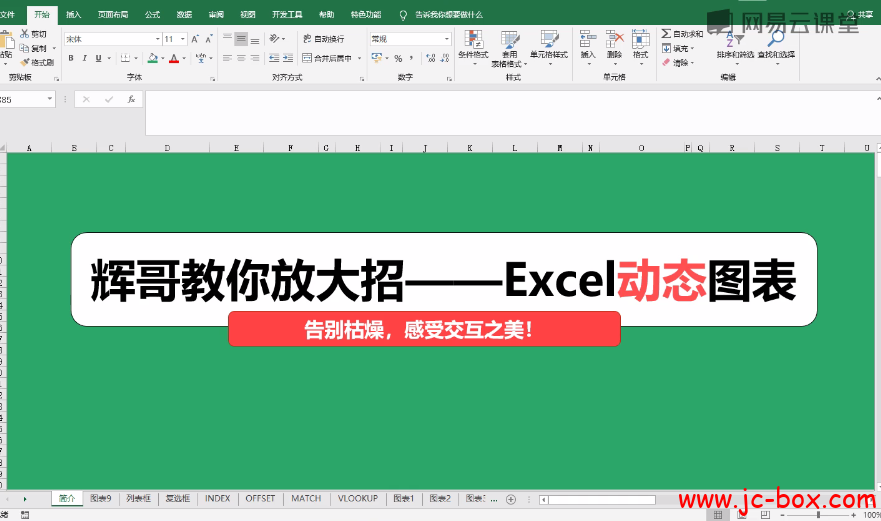The width and height of the screenshot is (881, 521).
Task: Align text right
Action: click(255, 58)
